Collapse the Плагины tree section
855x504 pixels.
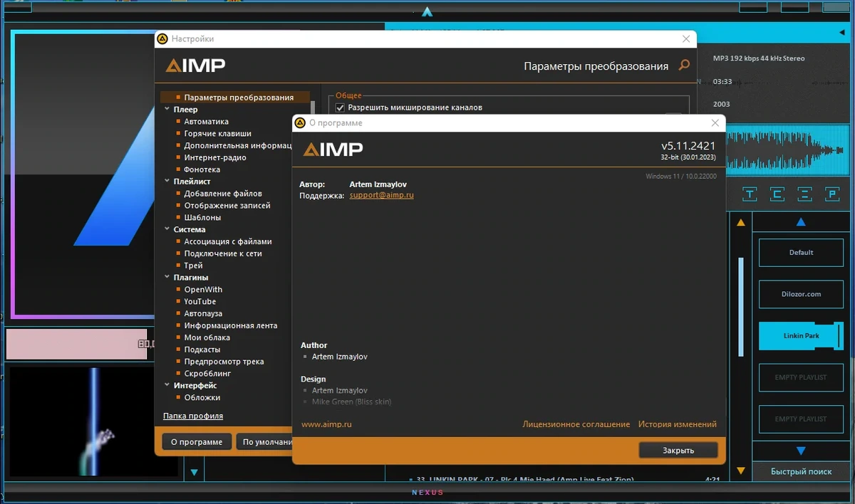[167, 277]
